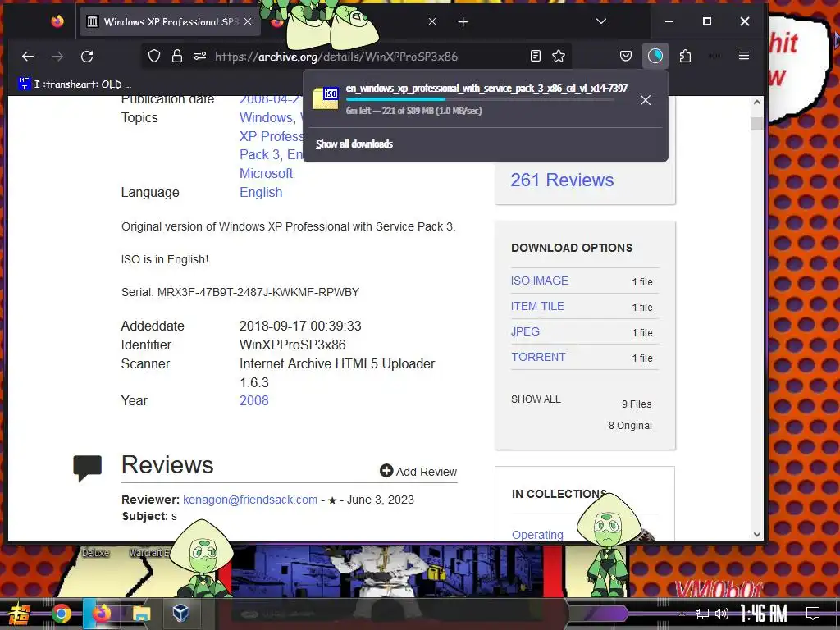Image resolution: width=840 pixels, height=630 pixels.
Task: Open network status tray icon
Action: tap(702, 614)
